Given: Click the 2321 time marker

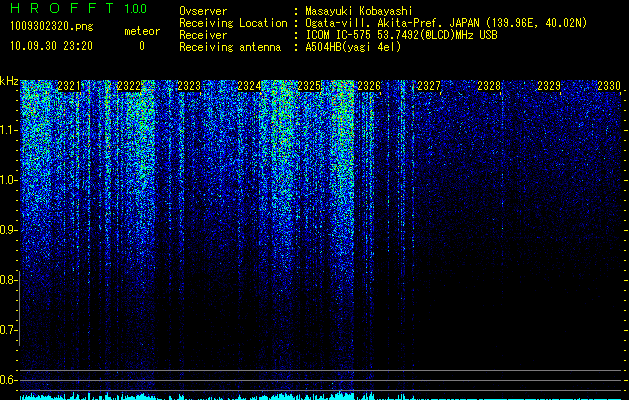Looking at the screenshot, I should (69, 86).
